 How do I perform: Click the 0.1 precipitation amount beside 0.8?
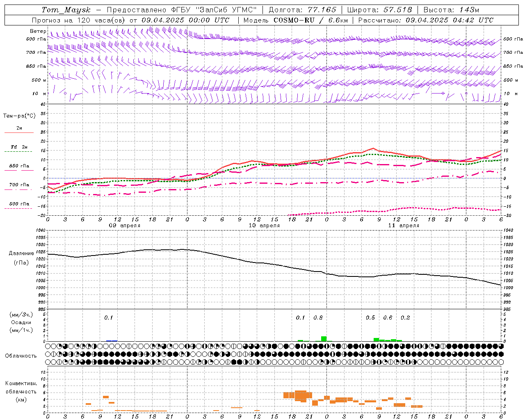(x=300, y=317)
